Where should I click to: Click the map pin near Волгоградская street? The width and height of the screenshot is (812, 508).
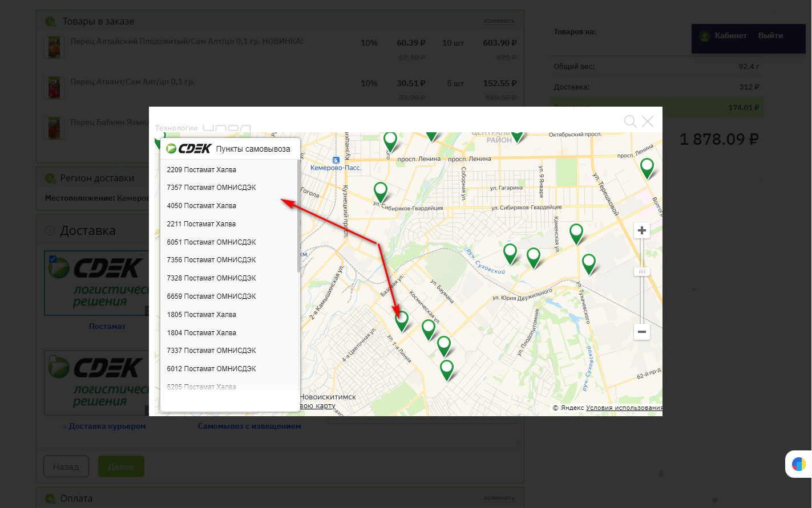647,167
